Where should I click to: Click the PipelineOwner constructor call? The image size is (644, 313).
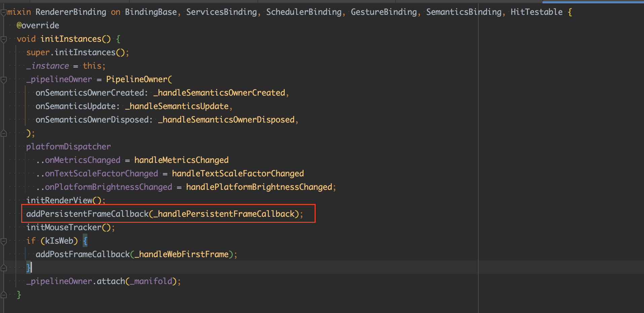click(x=137, y=79)
